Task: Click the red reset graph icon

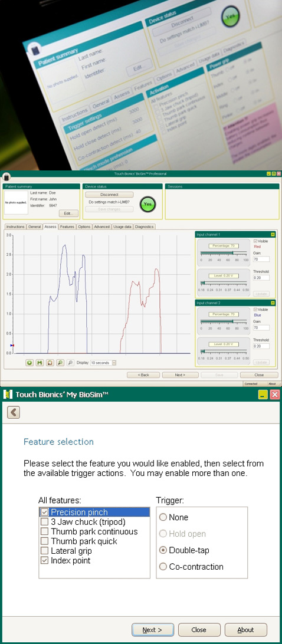Action: click(50, 363)
